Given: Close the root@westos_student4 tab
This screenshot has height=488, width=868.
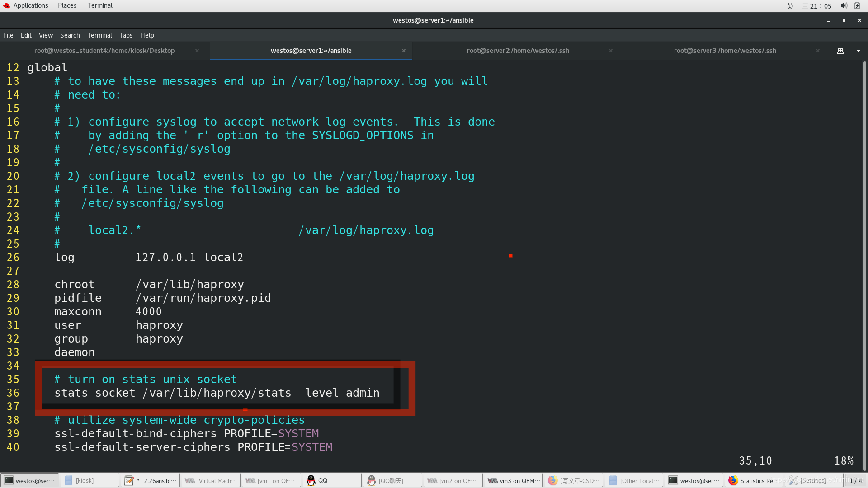Looking at the screenshot, I should tap(197, 51).
